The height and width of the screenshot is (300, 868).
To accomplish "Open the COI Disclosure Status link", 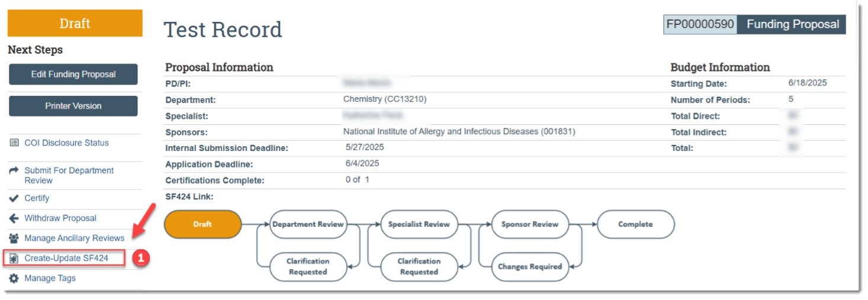I will click(x=66, y=143).
